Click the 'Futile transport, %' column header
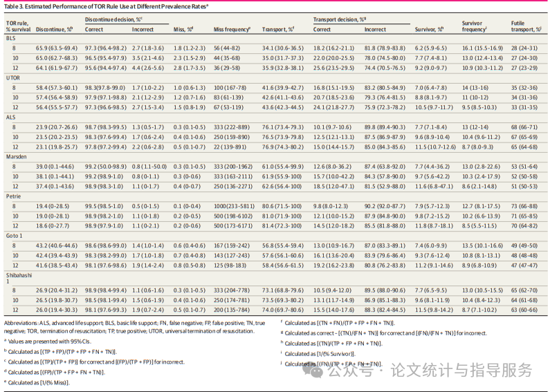The image size is (550, 392). [526, 26]
